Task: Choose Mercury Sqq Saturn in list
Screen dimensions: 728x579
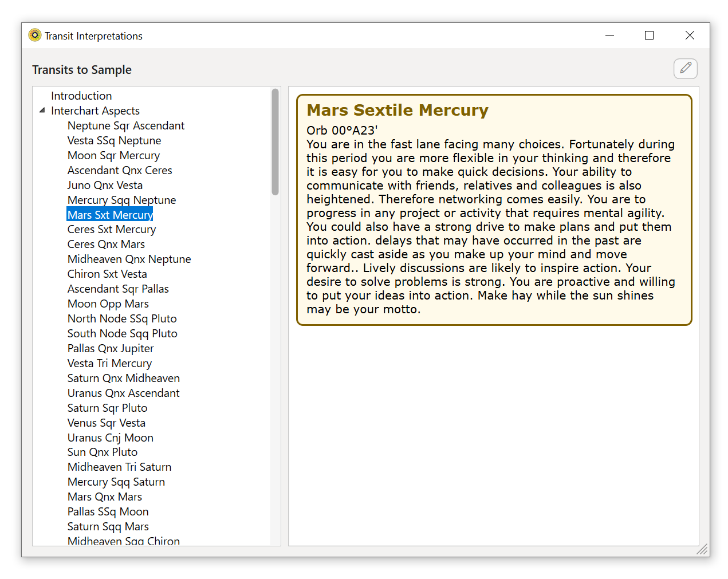Action: [116, 482]
